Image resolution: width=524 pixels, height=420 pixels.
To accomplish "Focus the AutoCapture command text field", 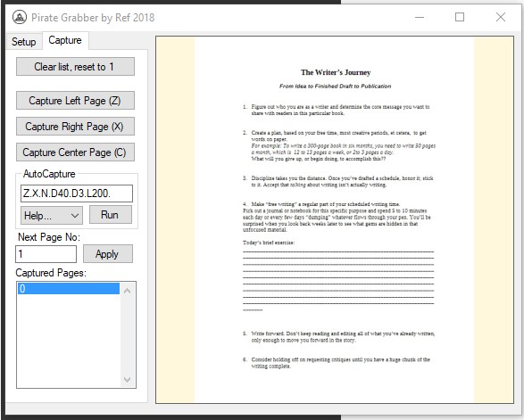I will tap(77, 194).
